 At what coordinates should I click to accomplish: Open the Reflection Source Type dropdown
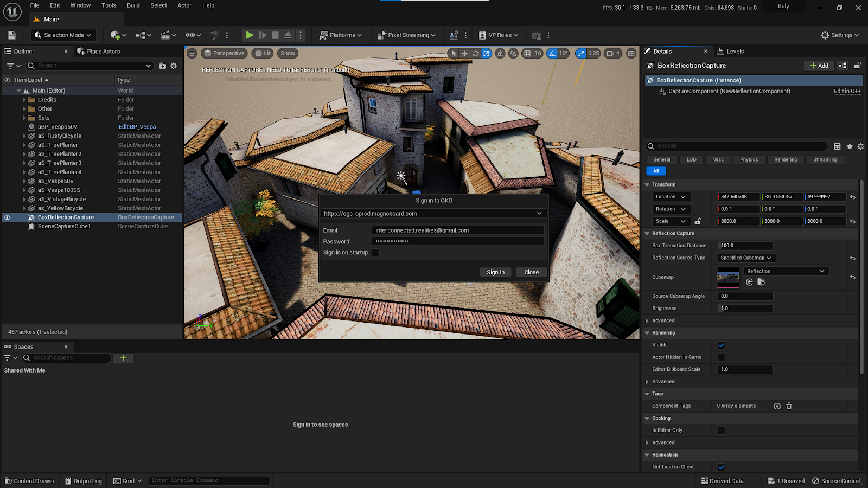coord(745,258)
